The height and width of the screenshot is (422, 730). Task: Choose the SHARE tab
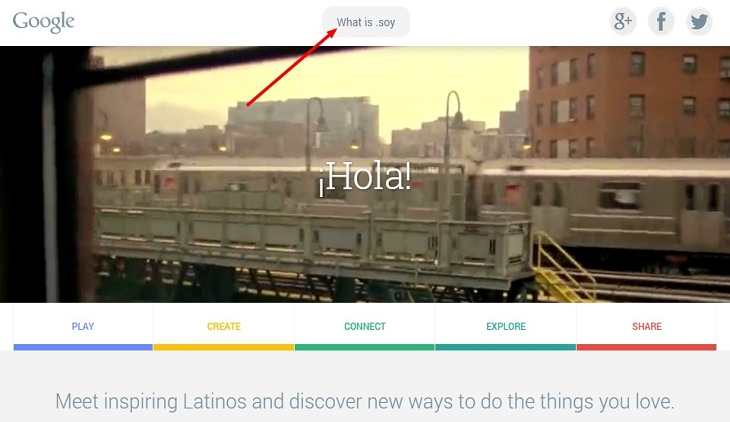click(647, 327)
